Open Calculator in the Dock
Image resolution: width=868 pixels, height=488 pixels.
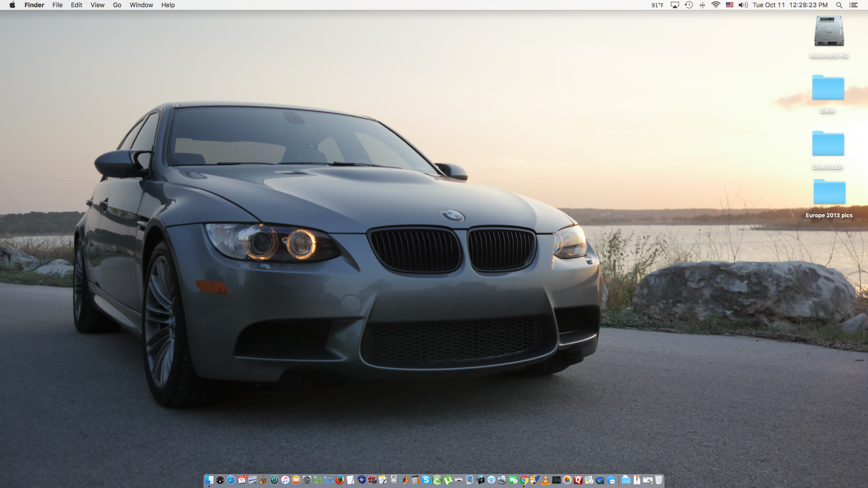(415, 480)
